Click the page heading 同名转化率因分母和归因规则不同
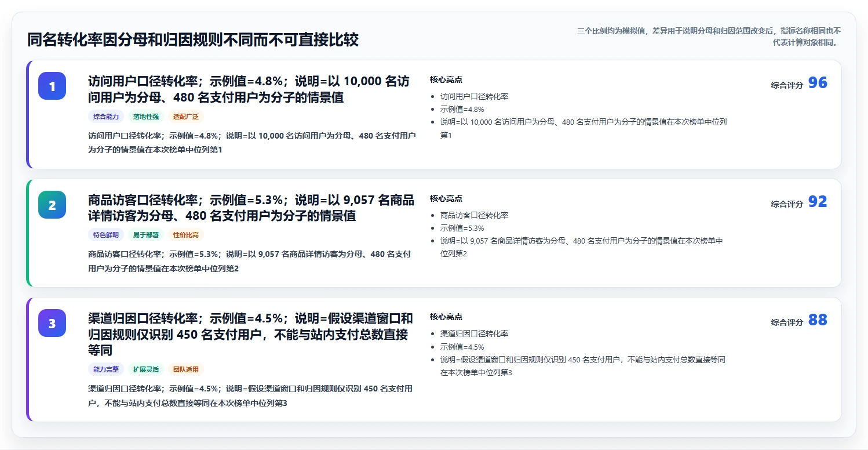This screenshot has width=868, height=450. [x=193, y=40]
